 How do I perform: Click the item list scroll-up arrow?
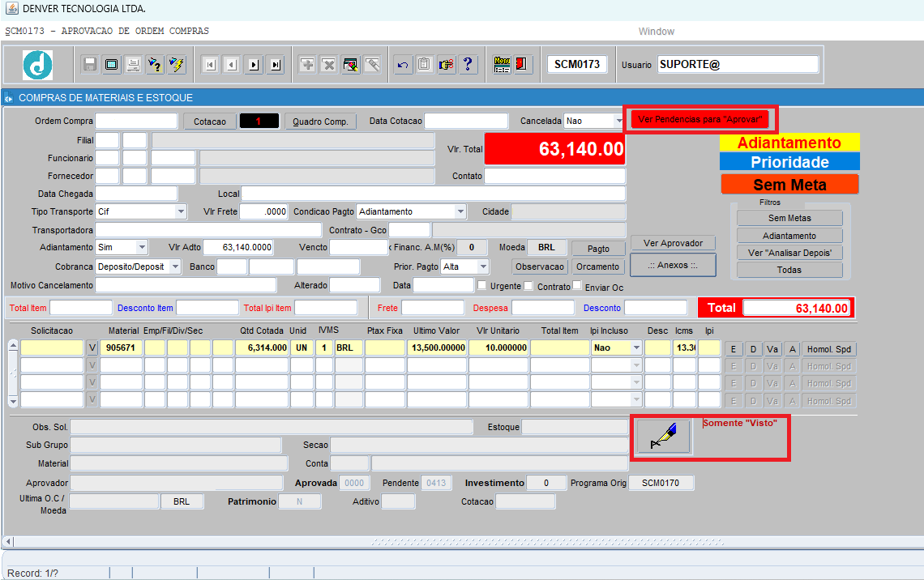(13, 346)
